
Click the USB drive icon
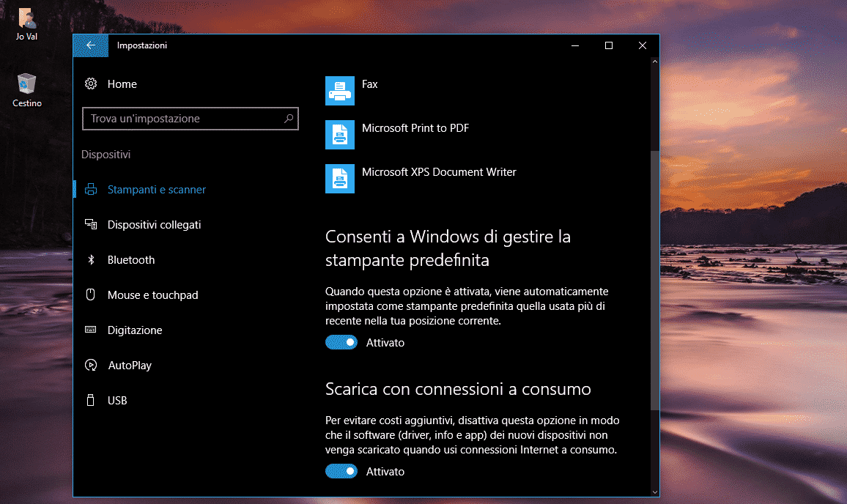click(91, 400)
